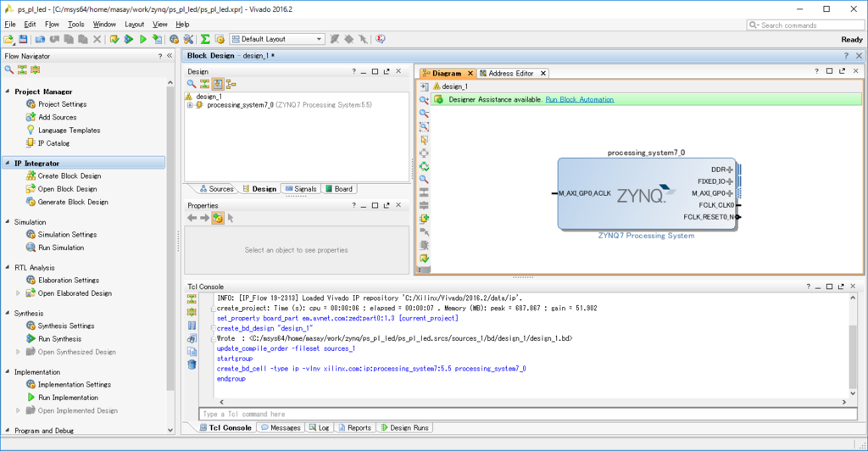Validate design from diagram toolbar
The width and height of the screenshot is (868, 451).
[424, 259]
